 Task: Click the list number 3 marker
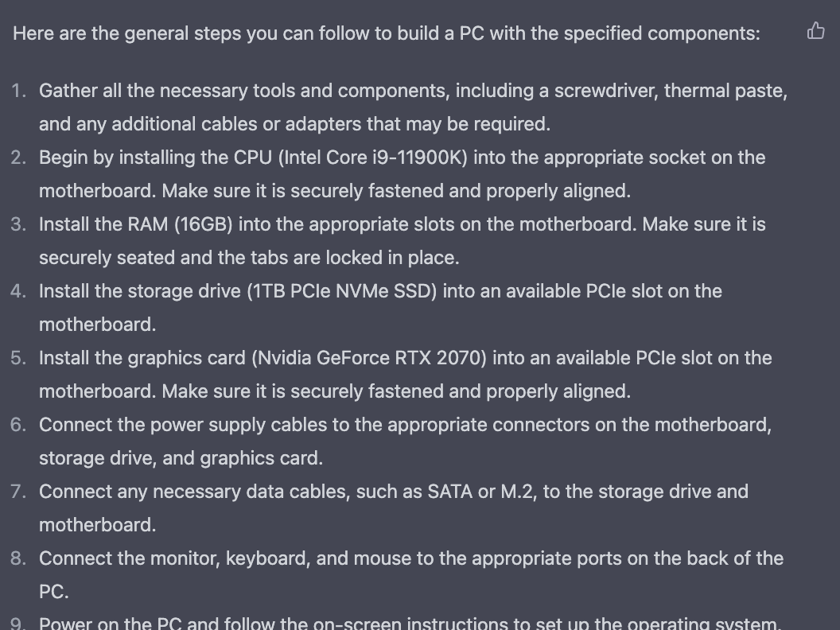click(19, 224)
